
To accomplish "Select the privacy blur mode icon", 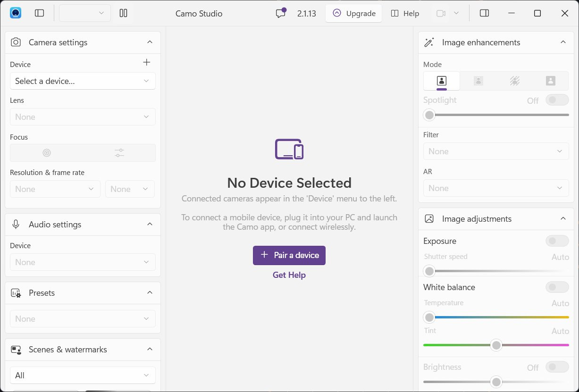I will tap(514, 81).
